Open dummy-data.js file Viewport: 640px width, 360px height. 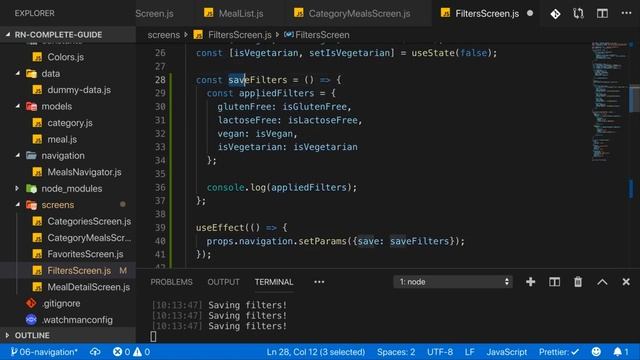(79, 90)
